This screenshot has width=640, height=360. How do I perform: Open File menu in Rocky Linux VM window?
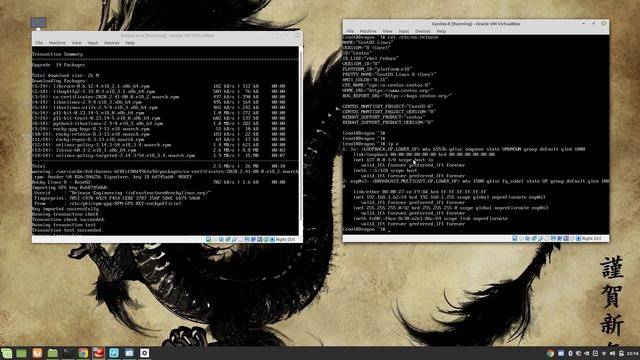click(39, 43)
